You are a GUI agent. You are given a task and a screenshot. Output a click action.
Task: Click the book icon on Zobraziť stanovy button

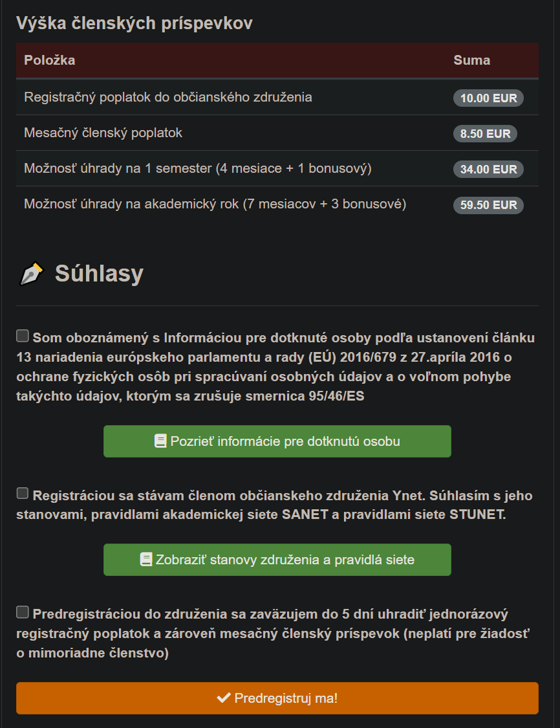click(x=146, y=560)
